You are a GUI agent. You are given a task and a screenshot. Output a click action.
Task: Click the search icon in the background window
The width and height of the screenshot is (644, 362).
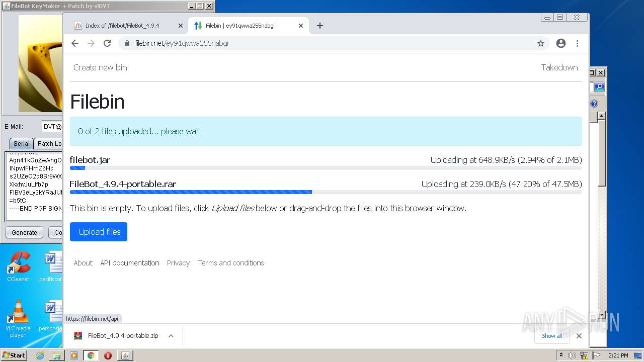599,87
